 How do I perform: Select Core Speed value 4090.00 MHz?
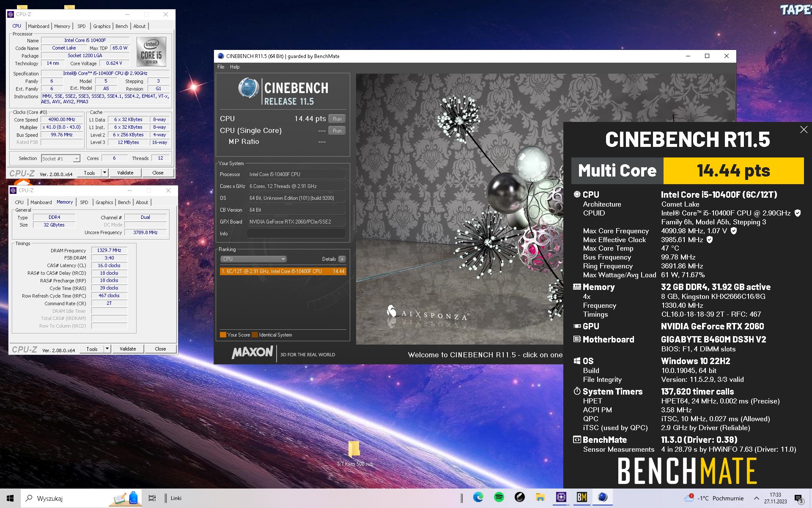pyautogui.click(x=62, y=119)
